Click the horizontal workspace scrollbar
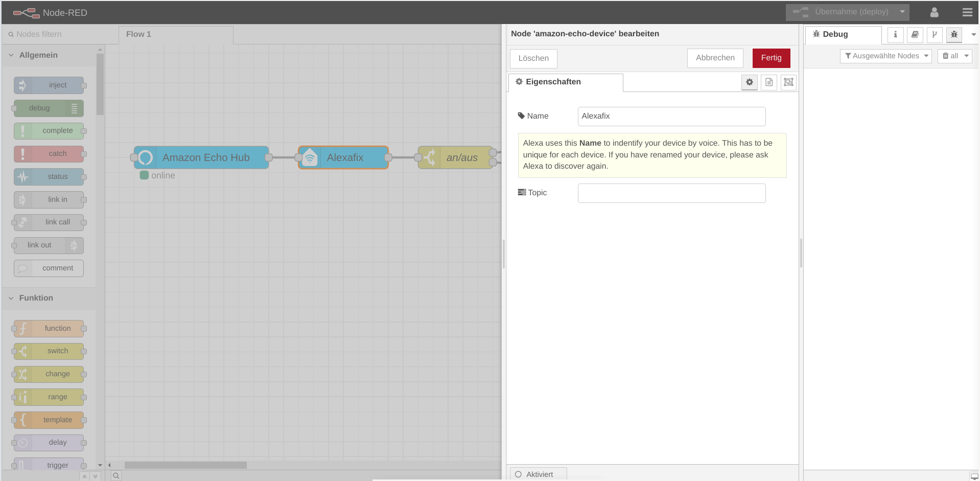 coord(185,465)
